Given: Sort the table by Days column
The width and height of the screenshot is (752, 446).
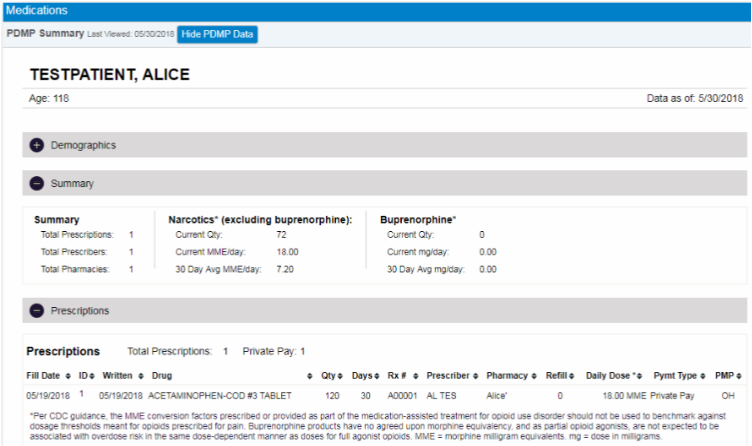Looking at the screenshot, I should point(364,376).
